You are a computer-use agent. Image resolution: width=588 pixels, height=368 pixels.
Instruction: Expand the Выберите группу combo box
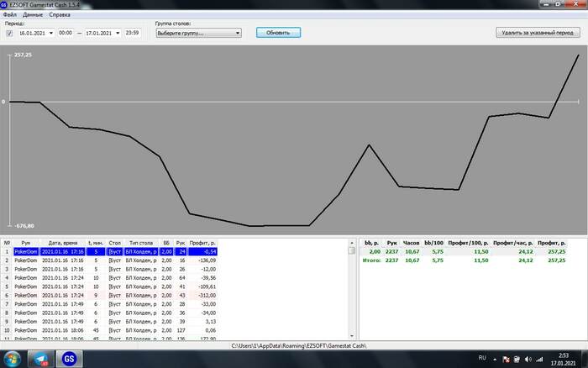point(198,33)
